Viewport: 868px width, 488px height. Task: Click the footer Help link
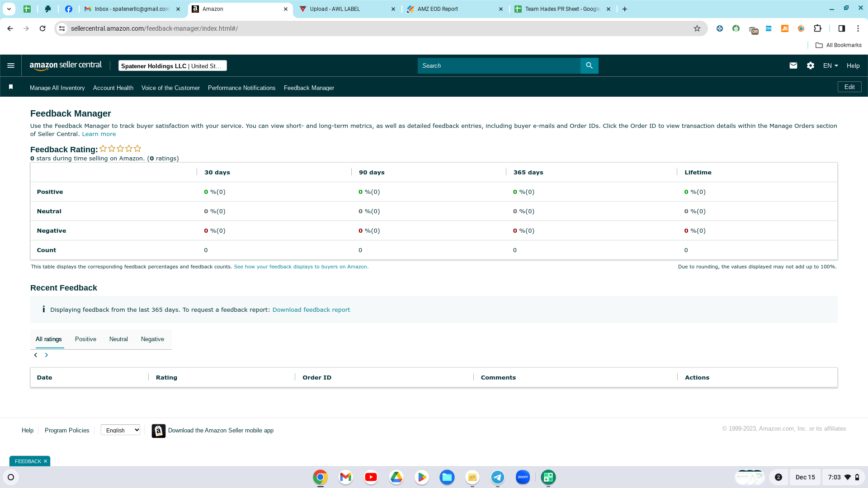click(28, 431)
